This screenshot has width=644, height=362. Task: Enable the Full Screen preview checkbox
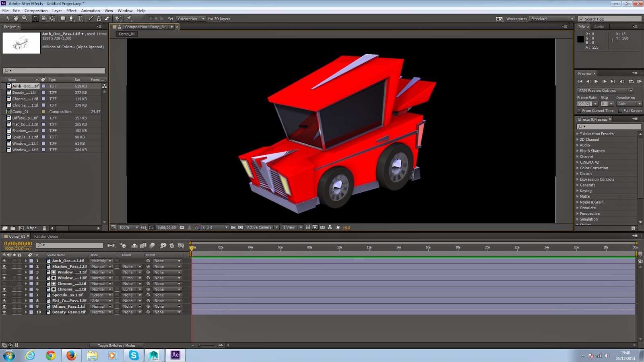(x=620, y=111)
